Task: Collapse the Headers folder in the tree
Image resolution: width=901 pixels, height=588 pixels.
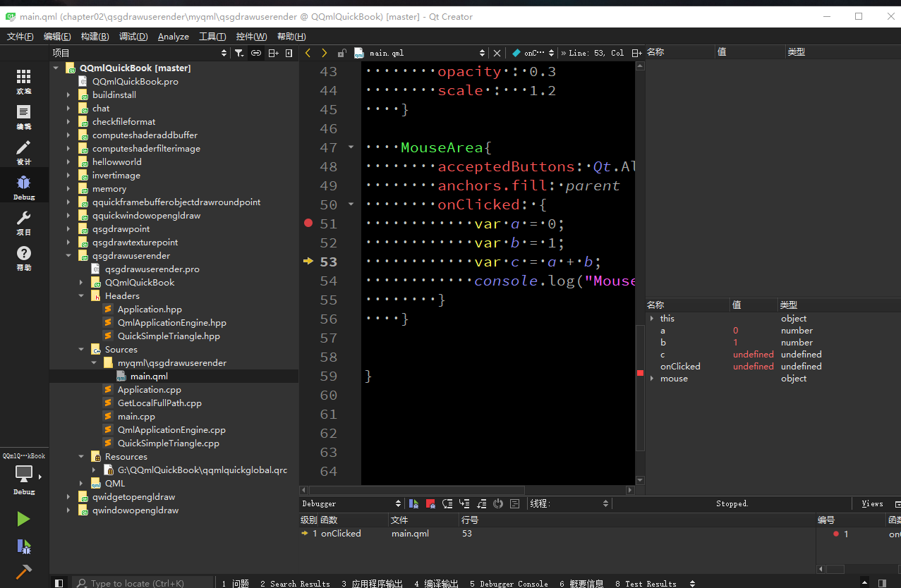Action: pos(81,296)
